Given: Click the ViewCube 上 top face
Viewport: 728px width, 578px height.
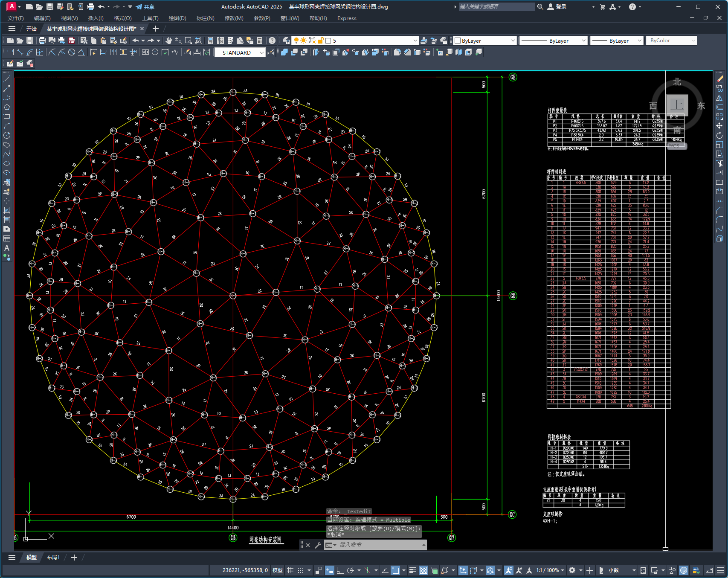Looking at the screenshot, I should tap(677, 105).
